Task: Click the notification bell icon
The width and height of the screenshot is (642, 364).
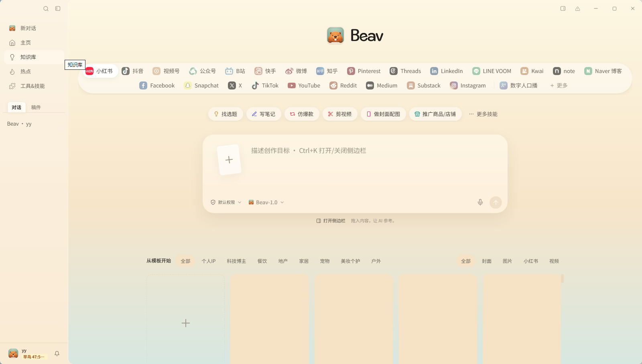Action: pyautogui.click(x=57, y=354)
